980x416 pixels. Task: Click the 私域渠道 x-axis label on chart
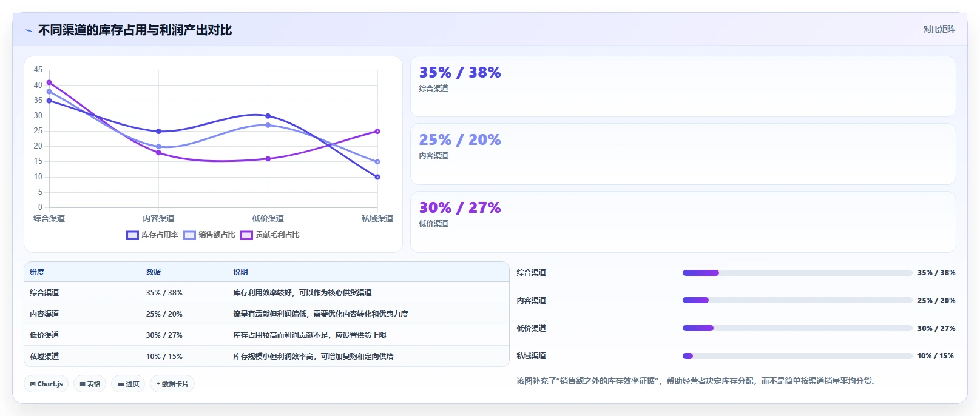(377, 218)
